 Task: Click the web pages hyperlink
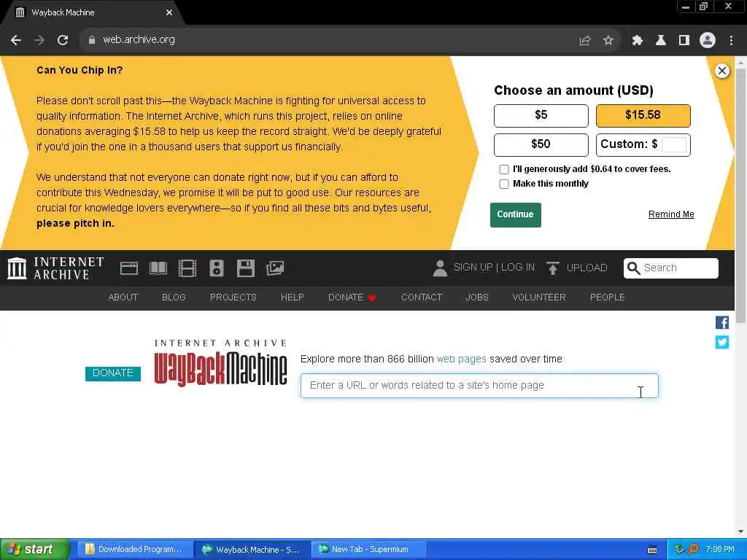click(461, 359)
